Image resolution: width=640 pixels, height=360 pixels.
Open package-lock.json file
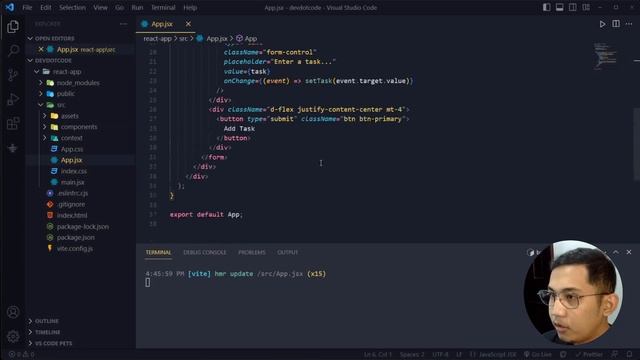tap(83, 226)
